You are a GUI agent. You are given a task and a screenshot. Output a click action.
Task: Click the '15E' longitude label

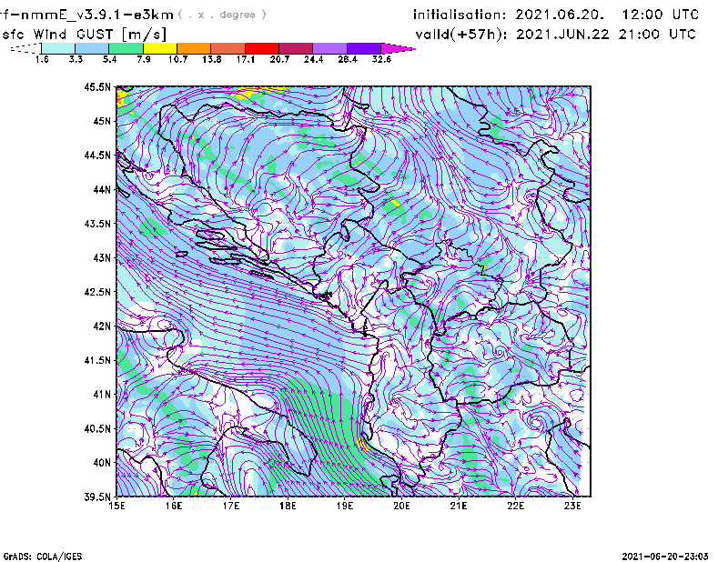click(x=116, y=506)
